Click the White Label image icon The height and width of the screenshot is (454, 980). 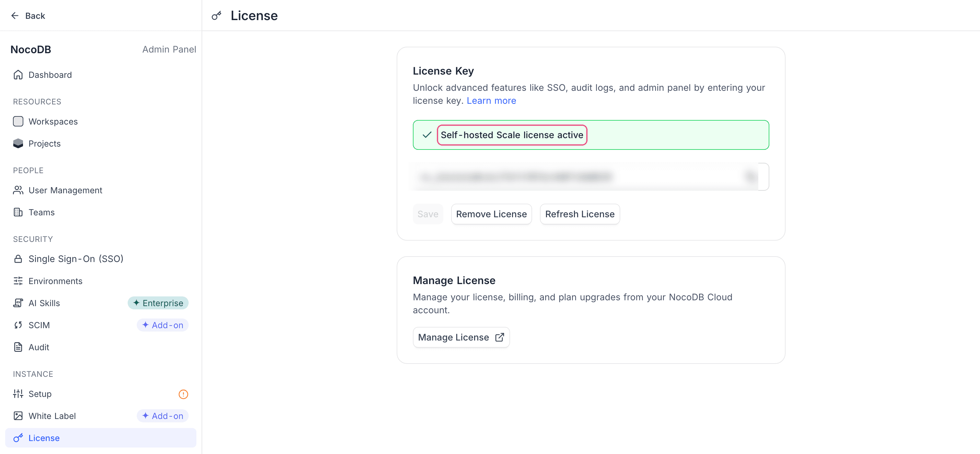pyautogui.click(x=18, y=415)
